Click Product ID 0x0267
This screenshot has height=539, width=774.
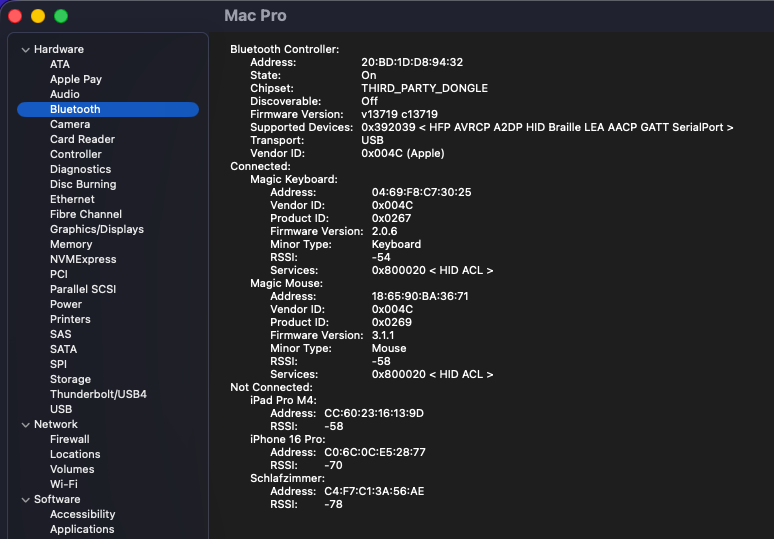pyautogui.click(x=391, y=218)
